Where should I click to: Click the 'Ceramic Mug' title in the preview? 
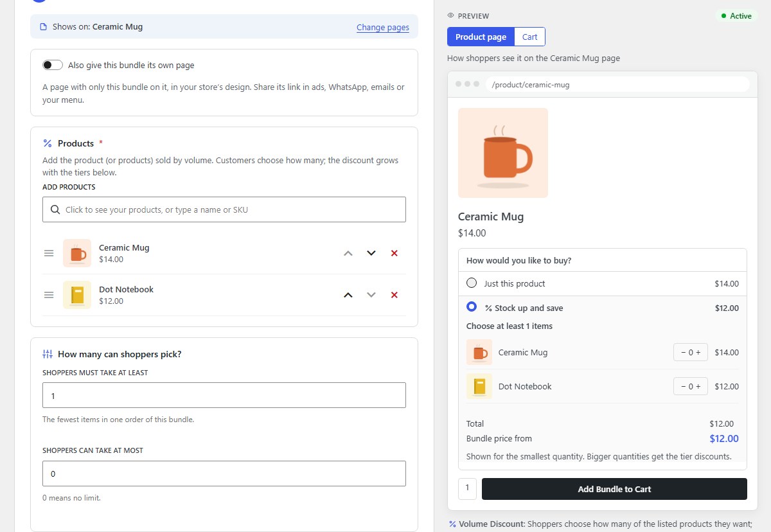tap(491, 217)
